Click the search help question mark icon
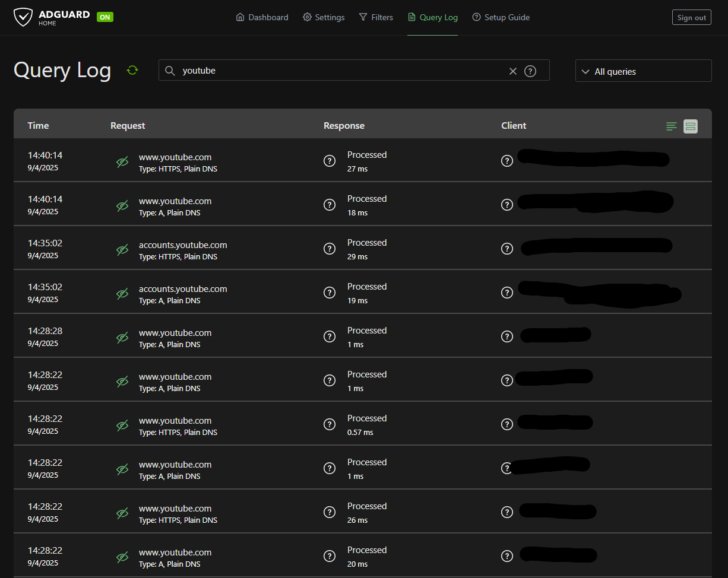The image size is (728, 578). point(530,71)
